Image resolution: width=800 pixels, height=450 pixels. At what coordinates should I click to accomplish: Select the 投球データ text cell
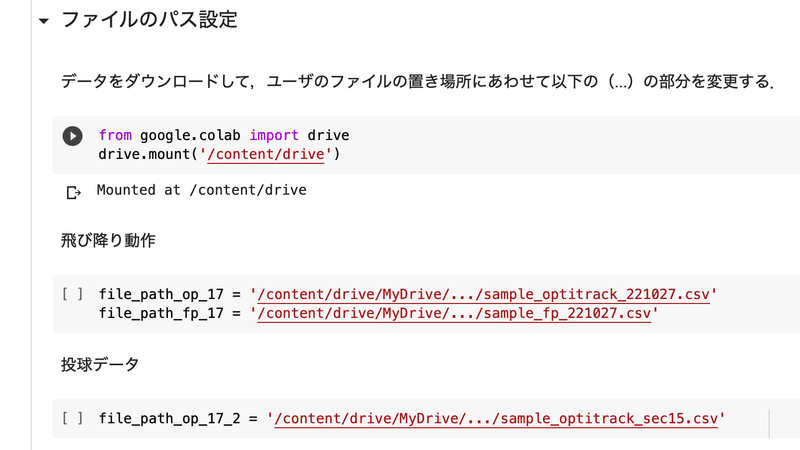point(100,364)
